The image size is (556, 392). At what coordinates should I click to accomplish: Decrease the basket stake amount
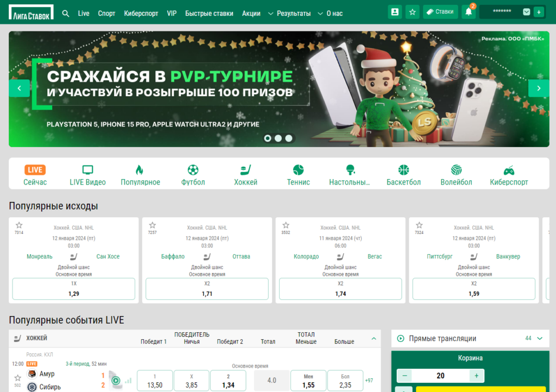click(405, 376)
